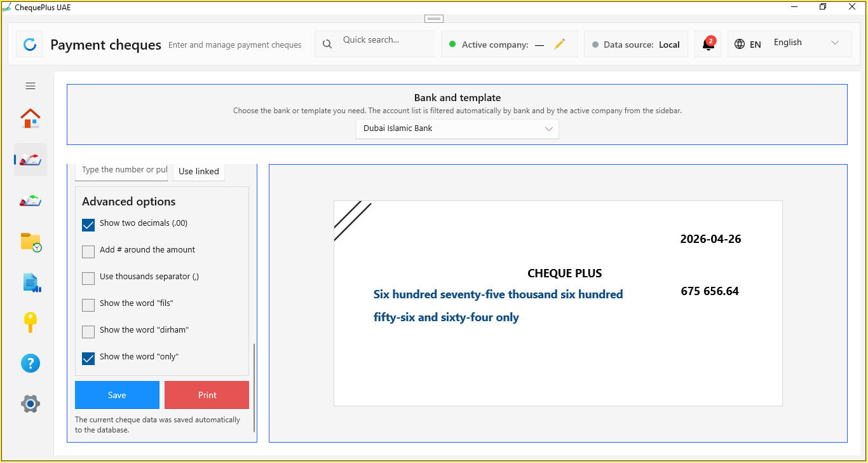Toggle the hamburger menu in sidebar

31,86
